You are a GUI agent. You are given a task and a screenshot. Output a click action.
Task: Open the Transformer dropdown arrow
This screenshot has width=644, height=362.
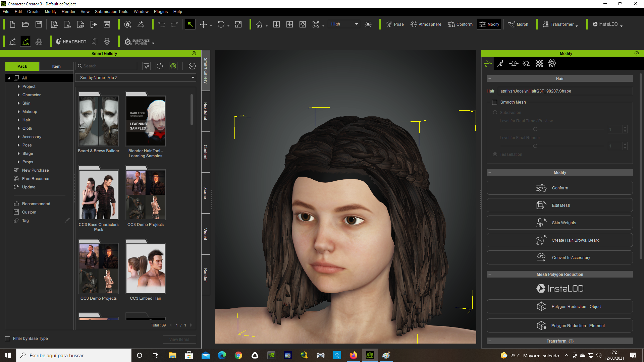(577, 25)
